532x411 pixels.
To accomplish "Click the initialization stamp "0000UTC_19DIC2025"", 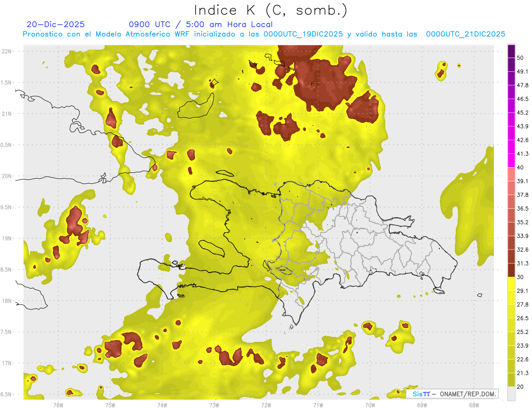I will tap(303, 34).
